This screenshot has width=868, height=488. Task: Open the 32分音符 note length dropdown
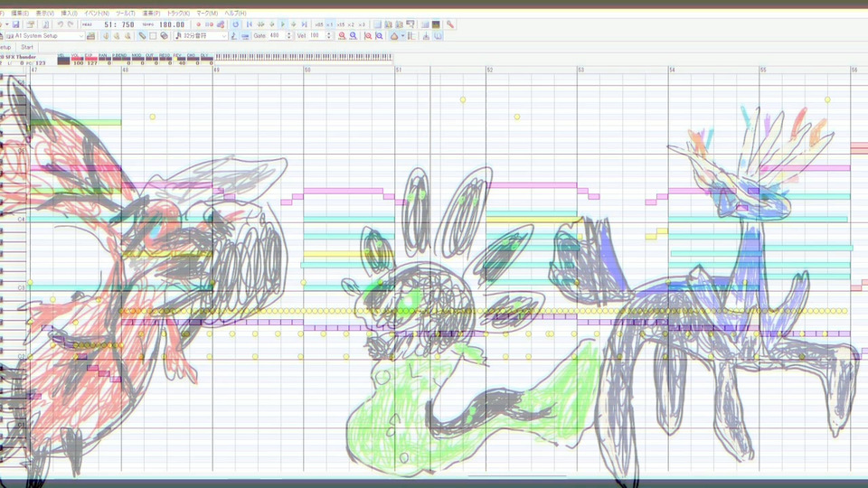click(224, 35)
